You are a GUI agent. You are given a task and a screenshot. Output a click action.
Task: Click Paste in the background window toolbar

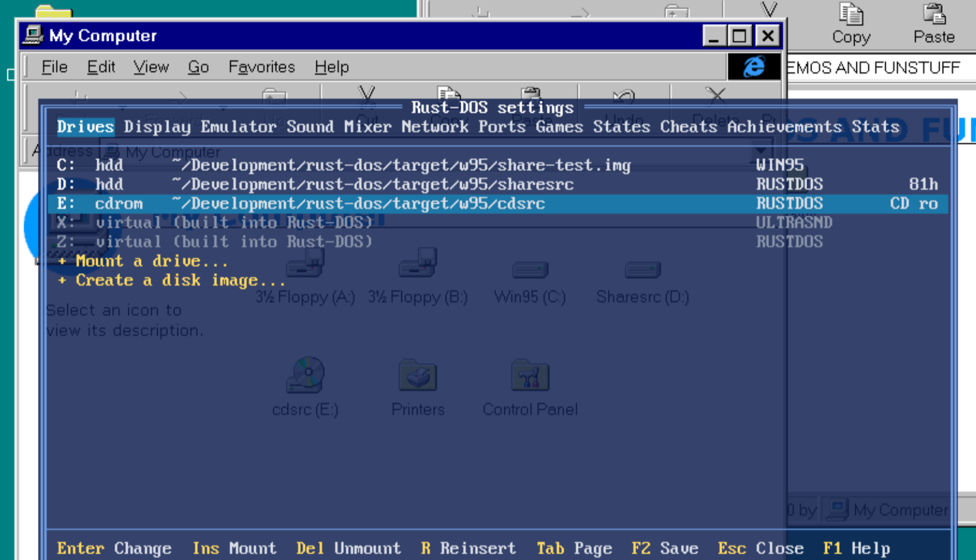[934, 24]
